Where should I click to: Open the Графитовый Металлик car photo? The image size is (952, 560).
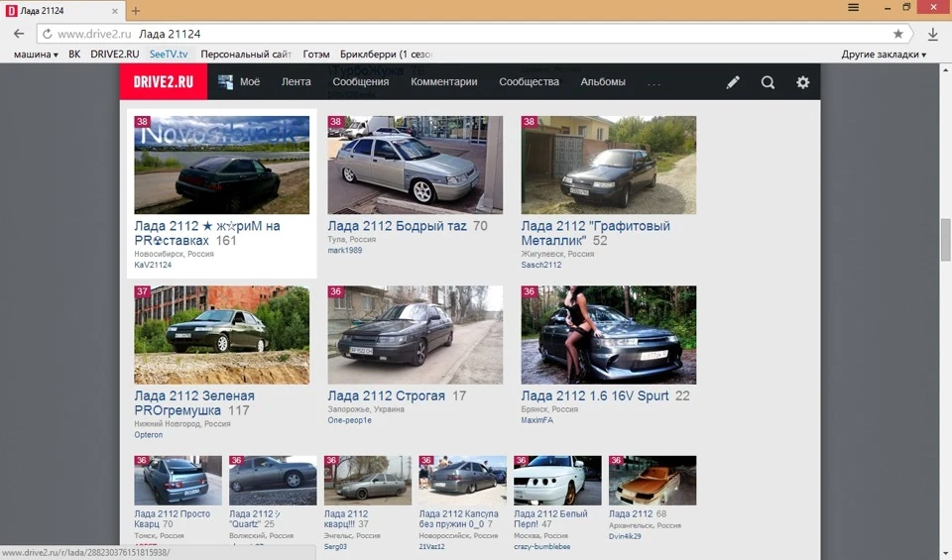pyautogui.click(x=608, y=166)
